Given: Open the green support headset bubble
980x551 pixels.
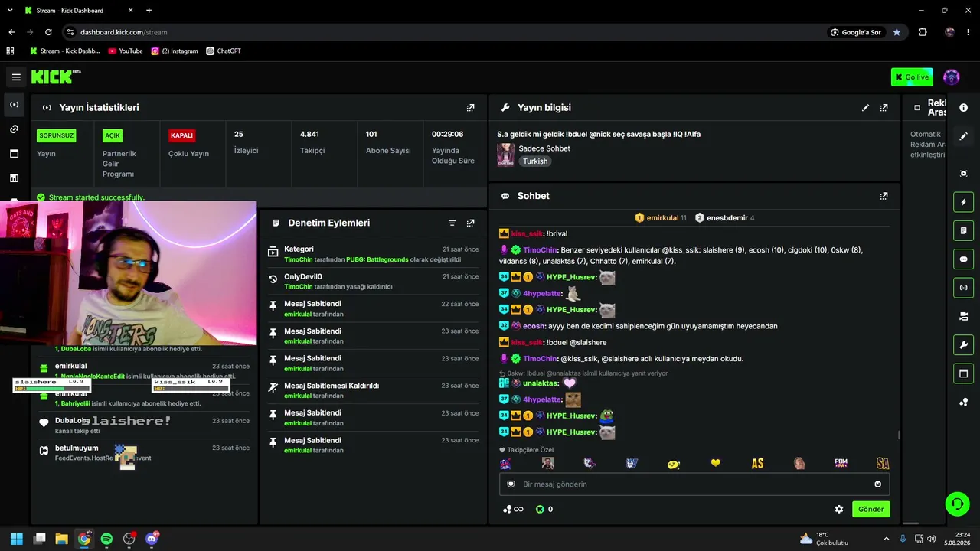Looking at the screenshot, I should (x=957, y=504).
